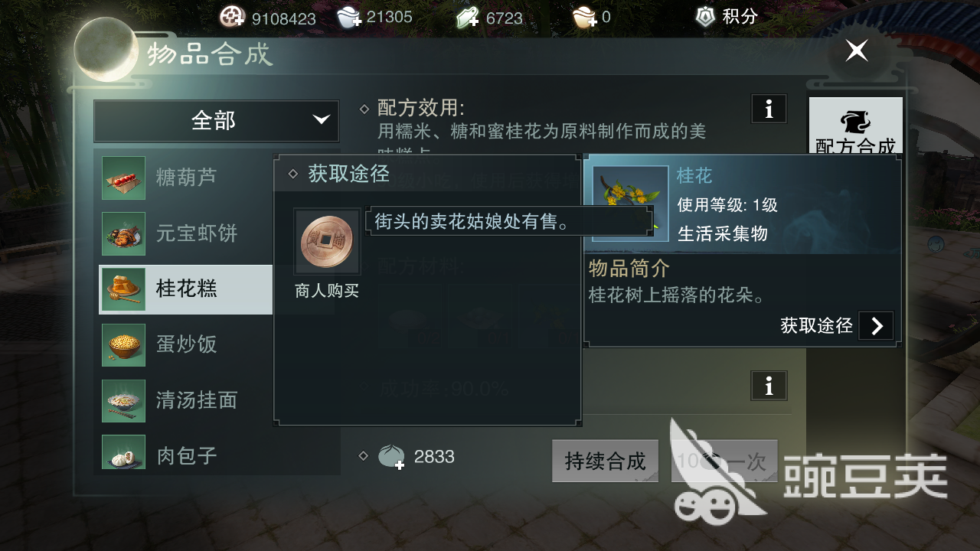Screen dimensions: 980x551
Task: Select the 元宝虾饼 recipe icon
Action: [x=123, y=233]
